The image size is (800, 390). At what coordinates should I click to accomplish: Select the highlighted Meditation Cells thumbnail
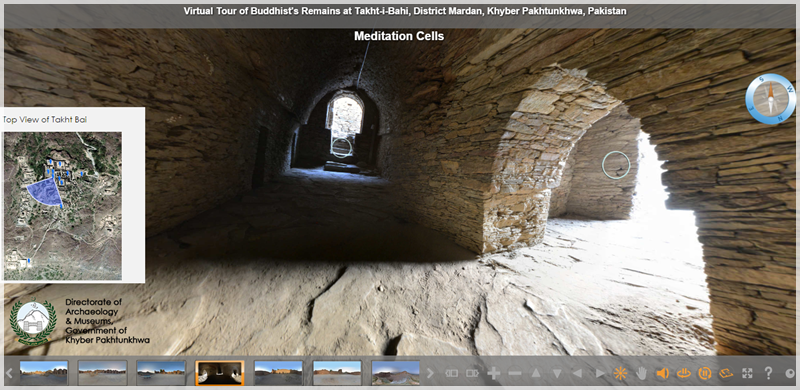pyautogui.click(x=220, y=373)
